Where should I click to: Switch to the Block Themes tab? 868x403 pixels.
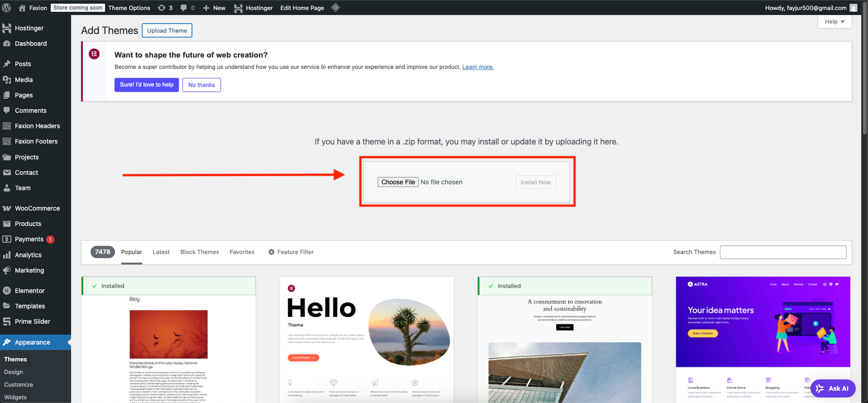coord(200,252)
